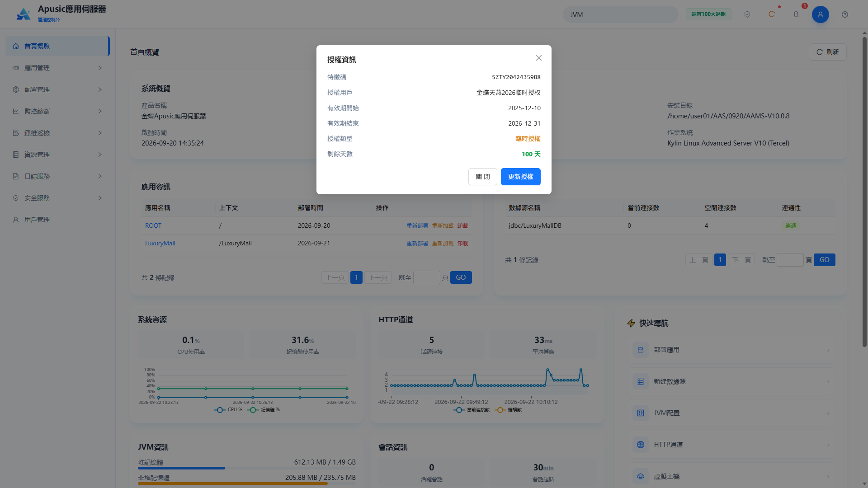Click the shield icon in top bar
The height and width of the screenshot is (488, 868).
click(x=747, y=14)
